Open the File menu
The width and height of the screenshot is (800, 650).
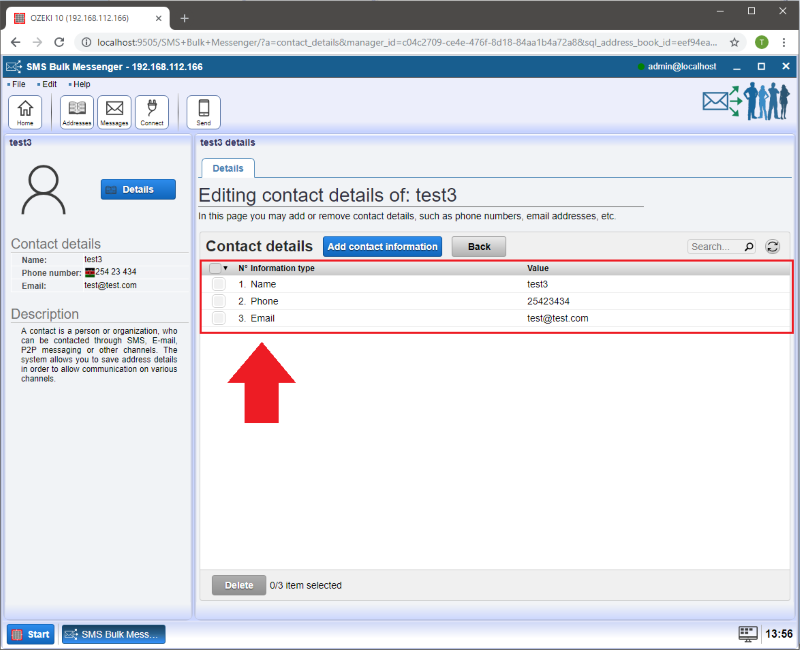[x=18, y=84]
